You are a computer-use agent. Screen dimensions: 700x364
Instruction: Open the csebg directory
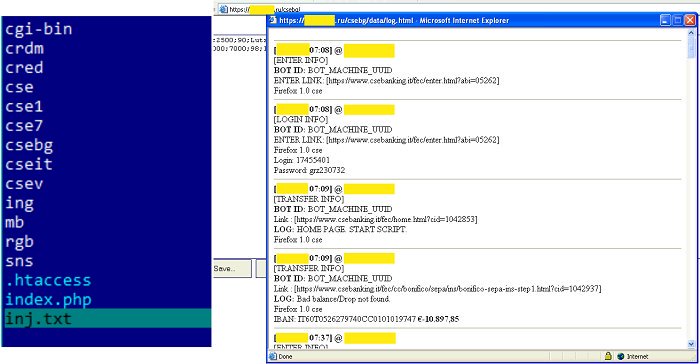point(29,145)
